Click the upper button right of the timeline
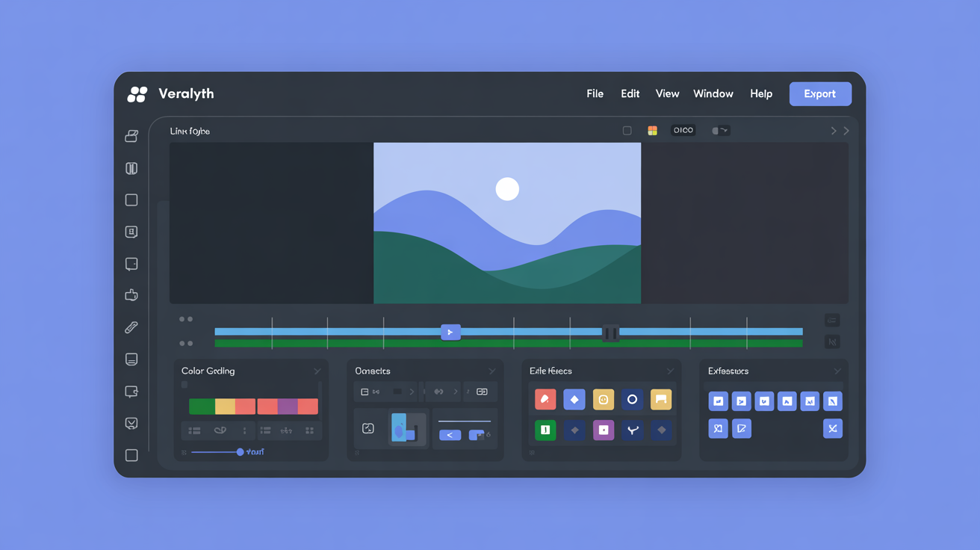The image size is (980, 550). click(832, 320)
